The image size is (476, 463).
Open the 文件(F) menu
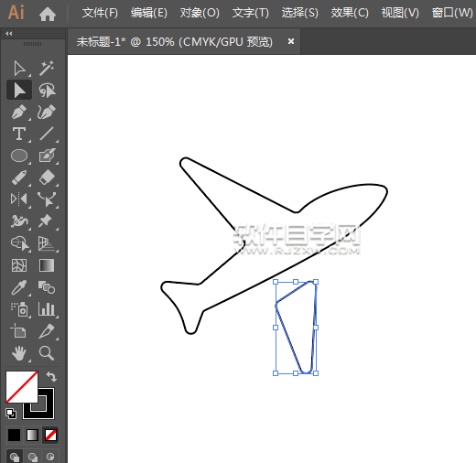[x=100, y=13]
